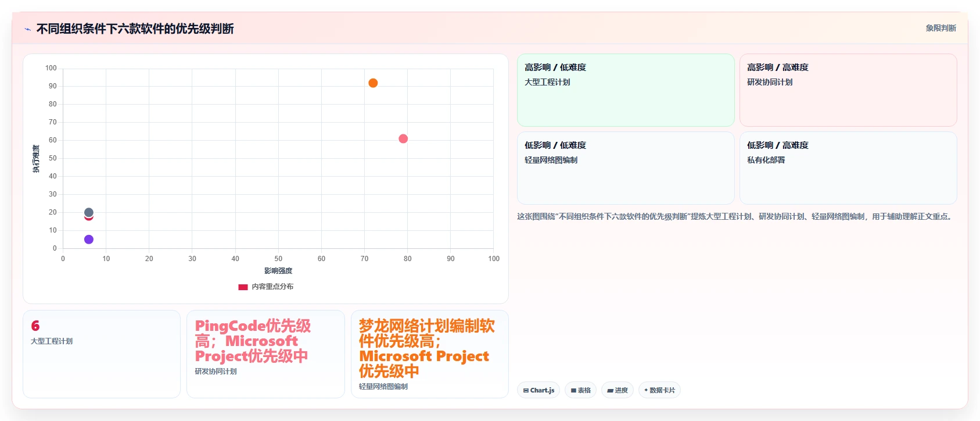Open the 低影响 / 高难度 quadrant card
980x421 pixels.
click(848, 168)
